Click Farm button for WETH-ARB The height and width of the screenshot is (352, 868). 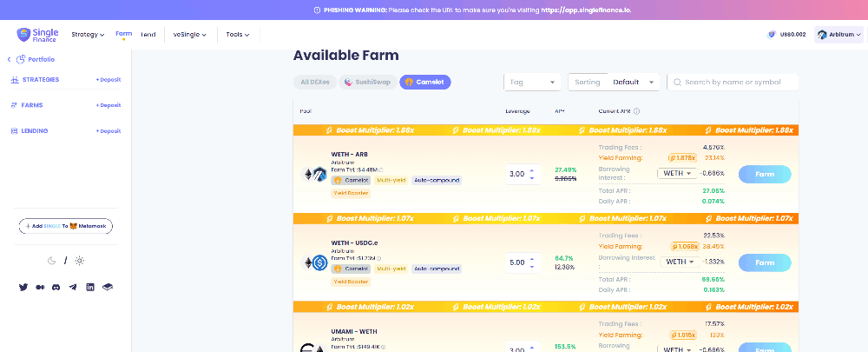click(x=765, y=174)
